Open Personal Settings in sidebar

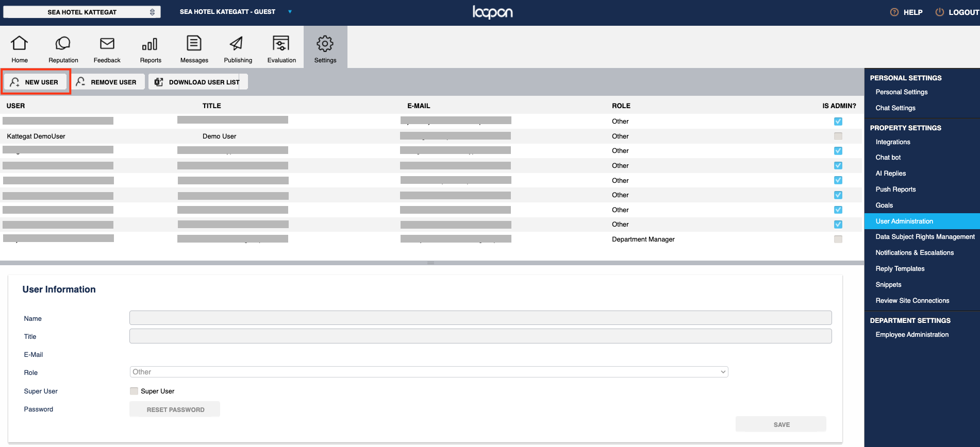901,92
